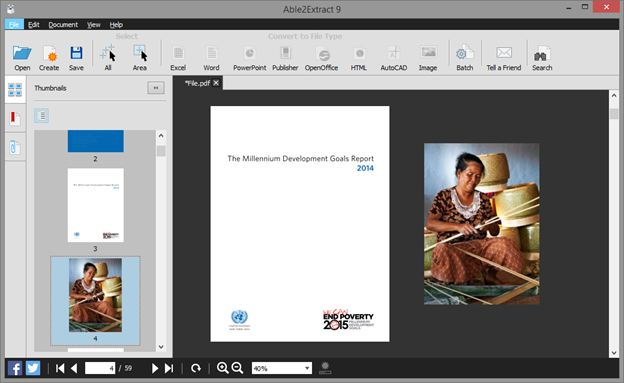This screenshot has width=624, height=383.
Task: Open the Document menu
Action: (x=63, y=25)
